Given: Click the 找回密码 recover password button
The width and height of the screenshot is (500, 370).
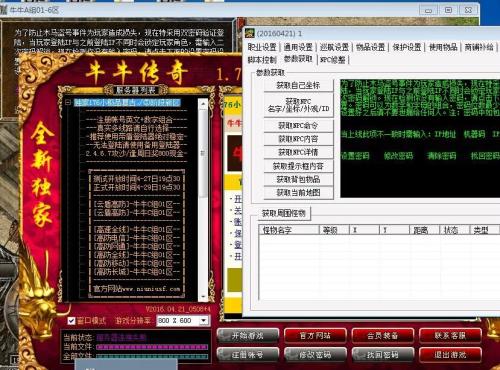Looking at the screenshot, I should (x=383, y=355).
